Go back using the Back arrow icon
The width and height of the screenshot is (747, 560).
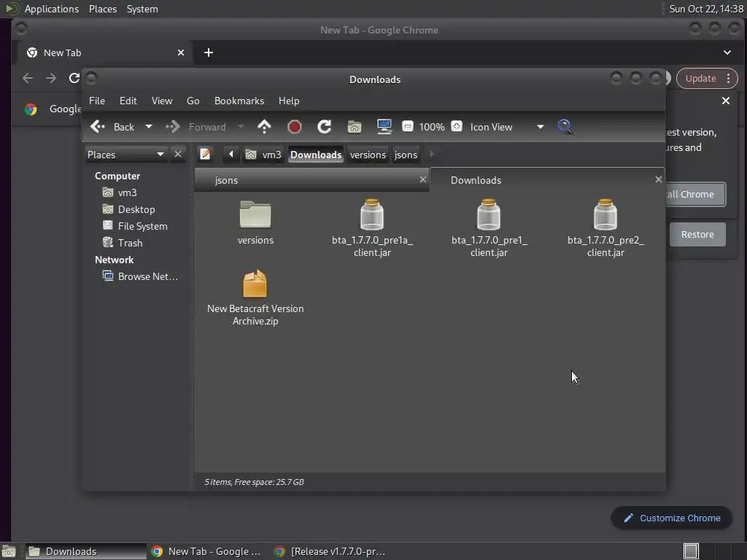click(98, 127)
